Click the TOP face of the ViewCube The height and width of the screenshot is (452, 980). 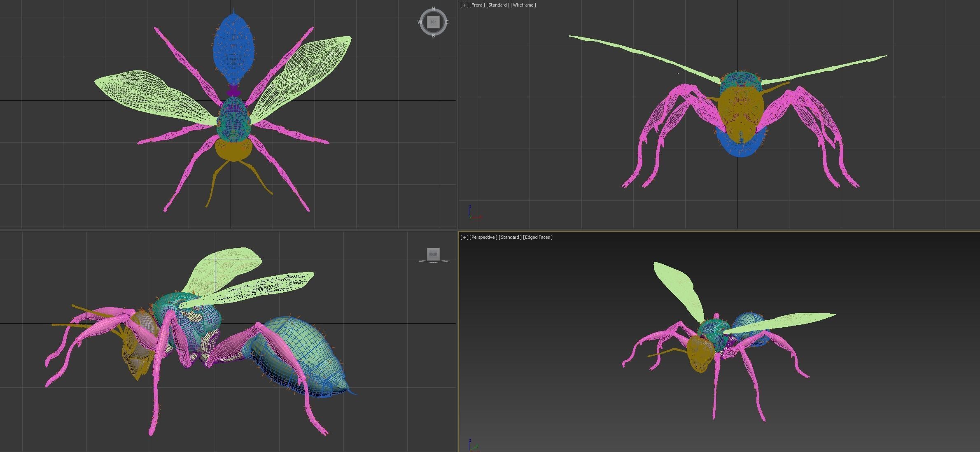(433, 22)
